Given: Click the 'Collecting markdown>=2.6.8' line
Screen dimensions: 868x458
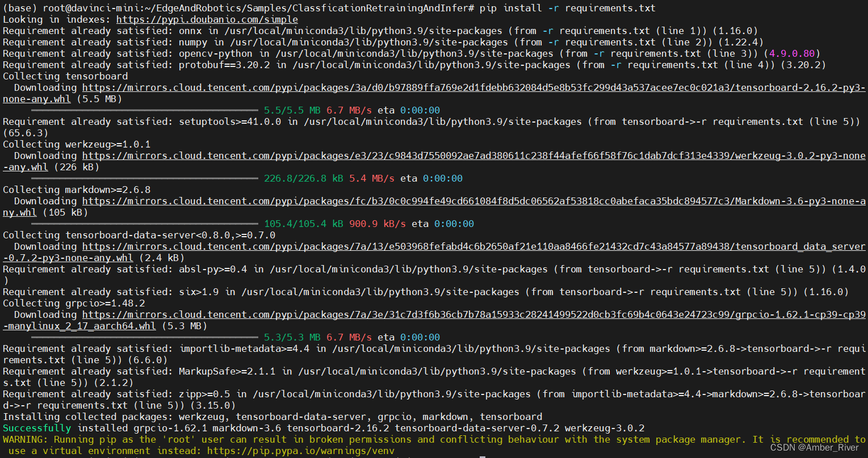Looking at the screenshot, I should [77, 190].
